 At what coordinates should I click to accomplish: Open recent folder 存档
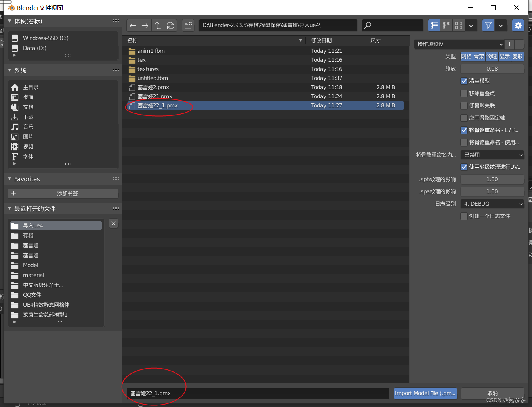[x=56, y=235]
